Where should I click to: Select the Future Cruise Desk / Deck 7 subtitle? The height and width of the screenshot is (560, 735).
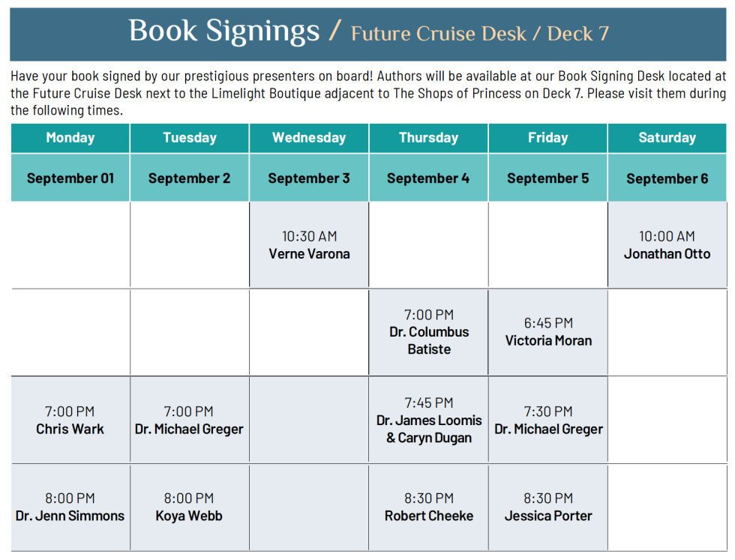(x=479, y=34)
